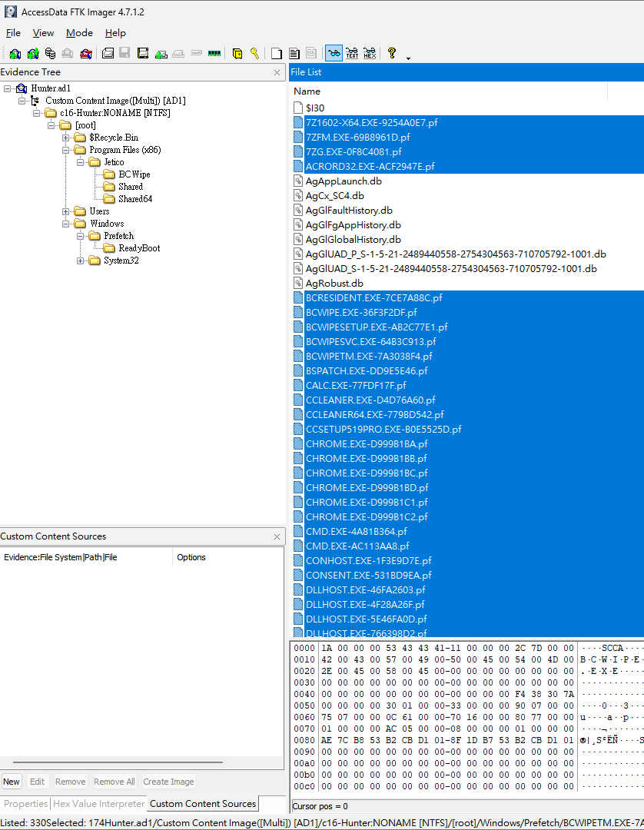Click the Custom Content Sources horizontal scrollbar
Screen dimensions: 644x830
click(x=118, y=762)
